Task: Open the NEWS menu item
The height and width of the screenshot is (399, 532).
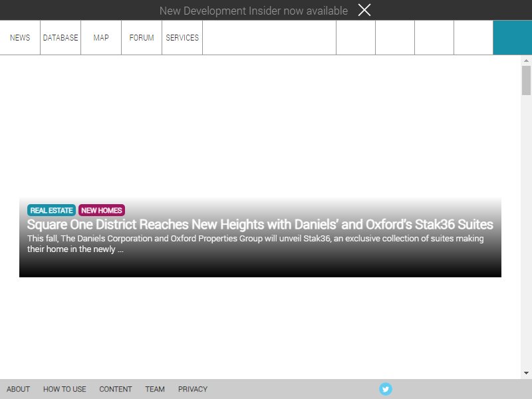Action: [x=20, y=38]
